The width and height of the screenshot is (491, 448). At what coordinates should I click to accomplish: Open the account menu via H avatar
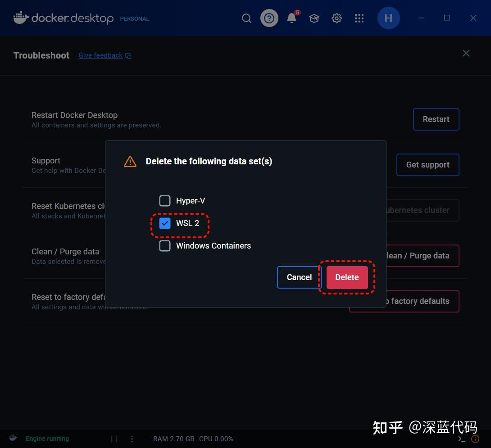coord(388,18)
